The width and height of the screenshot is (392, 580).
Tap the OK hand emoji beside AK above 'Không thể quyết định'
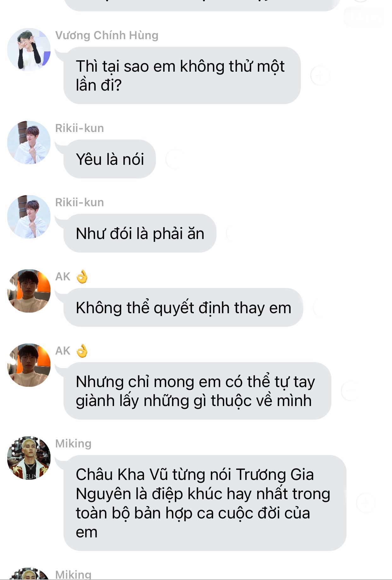click(82, 277)
